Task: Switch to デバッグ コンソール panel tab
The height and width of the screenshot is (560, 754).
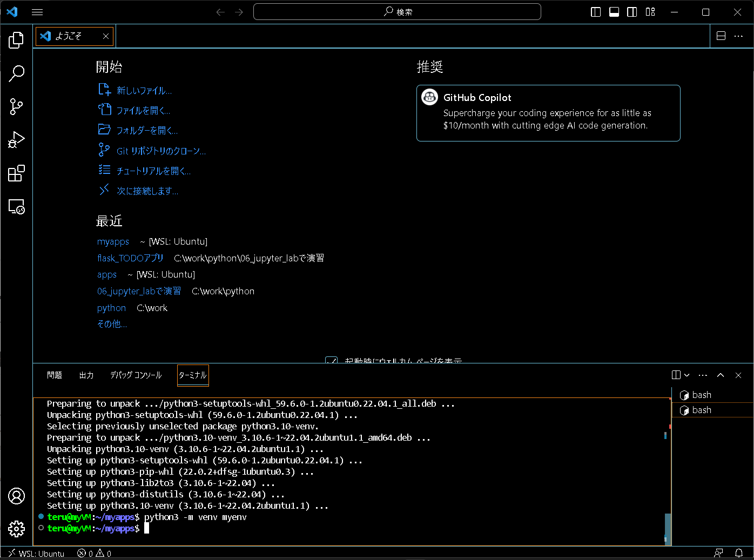Action: coord(136,375)
